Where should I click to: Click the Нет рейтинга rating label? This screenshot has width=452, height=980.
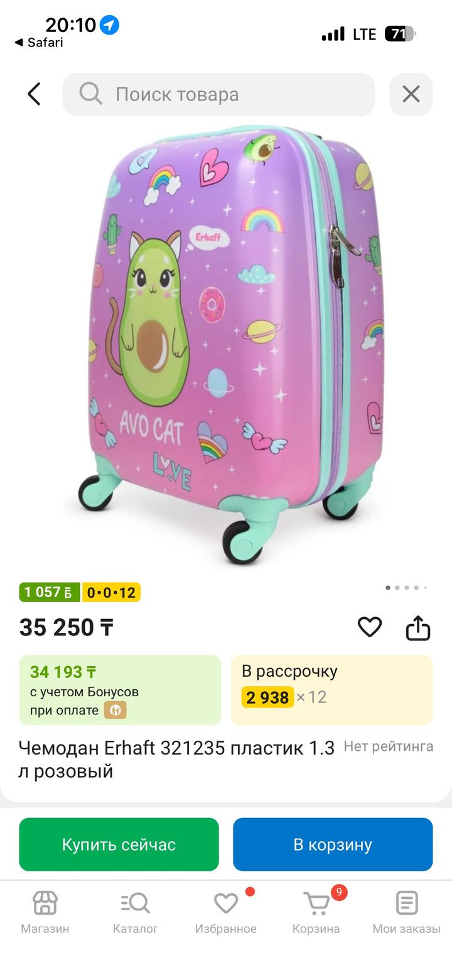pyautogui.click(x=389, y=746)
